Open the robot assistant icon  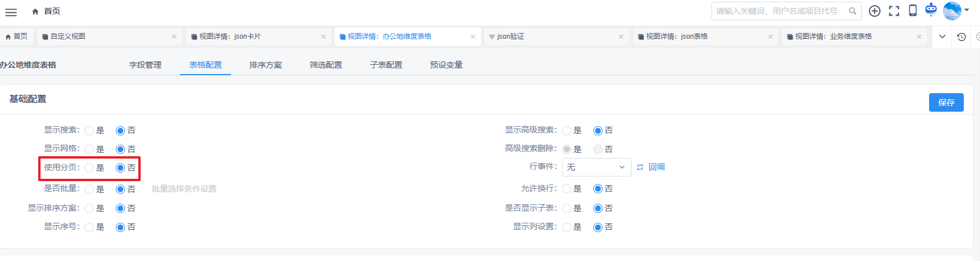pos(931,9)
